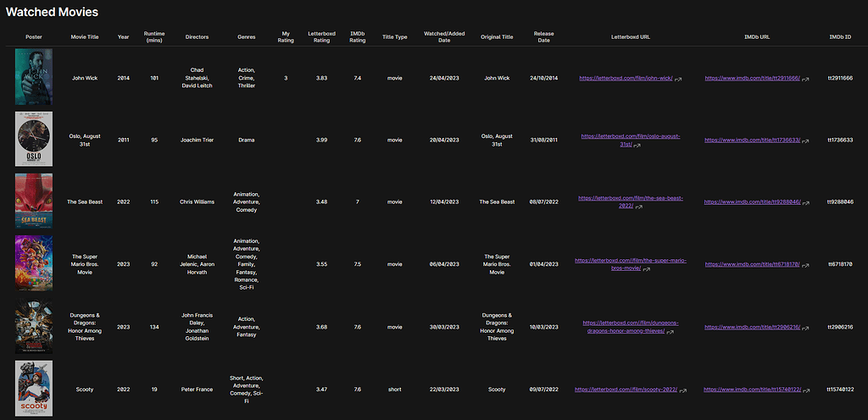
Task: Open external link icon beside Super Mario Letterboxd URL
Action: pyautogui.click(x=647, y=269)
